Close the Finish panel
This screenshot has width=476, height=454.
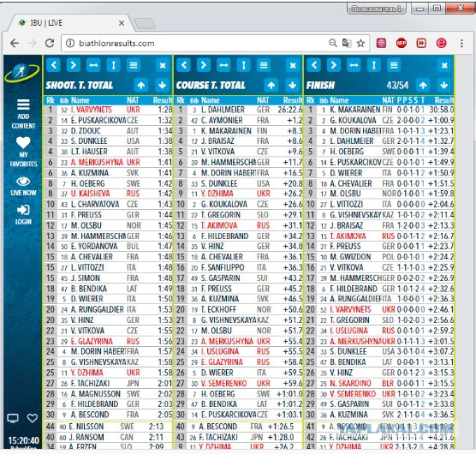(x=444, y=65)
